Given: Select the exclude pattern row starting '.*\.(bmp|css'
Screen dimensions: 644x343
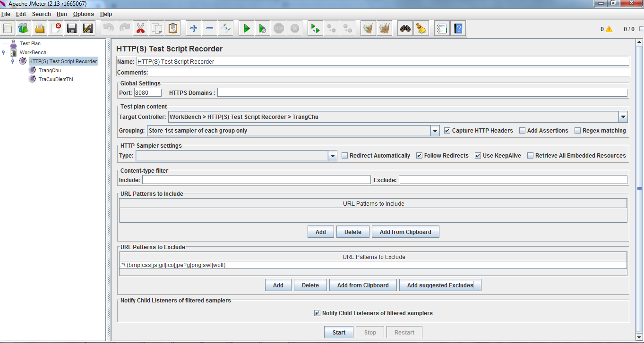Looking at the screenshot, I should (x=373, y=265).
